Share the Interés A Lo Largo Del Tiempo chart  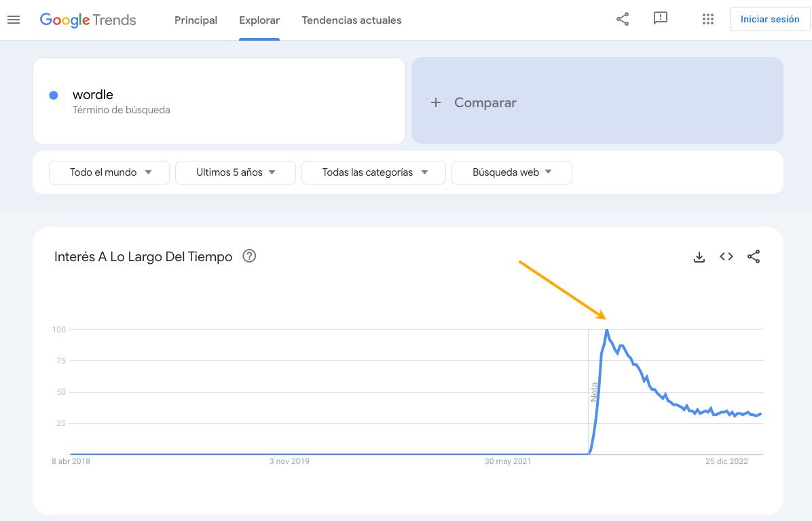point(754,256)
